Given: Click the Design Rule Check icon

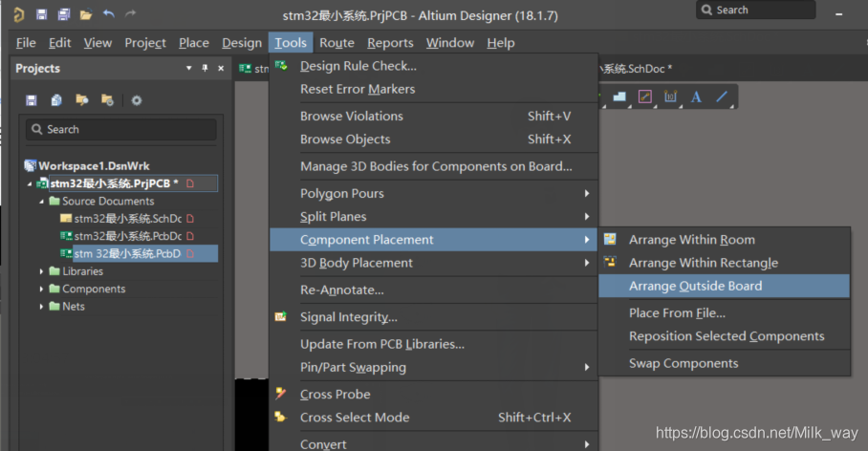Looking at the screenshot, I should click(281, 66).
